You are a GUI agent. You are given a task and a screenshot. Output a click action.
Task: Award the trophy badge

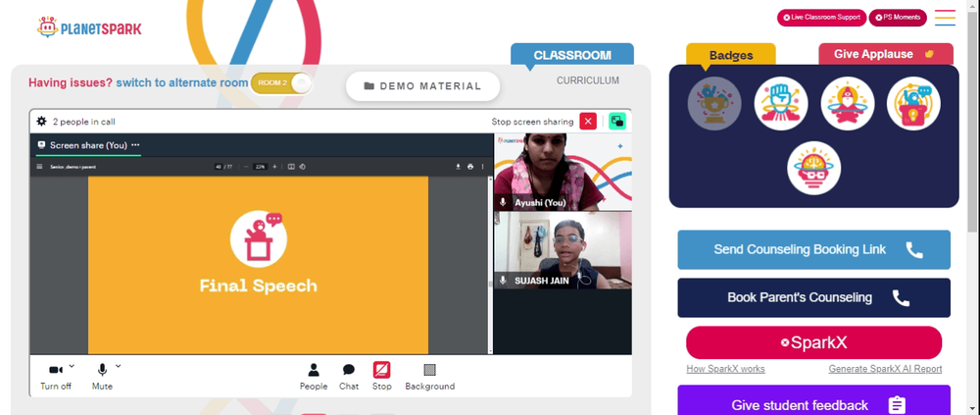click(x=714, y=103)
